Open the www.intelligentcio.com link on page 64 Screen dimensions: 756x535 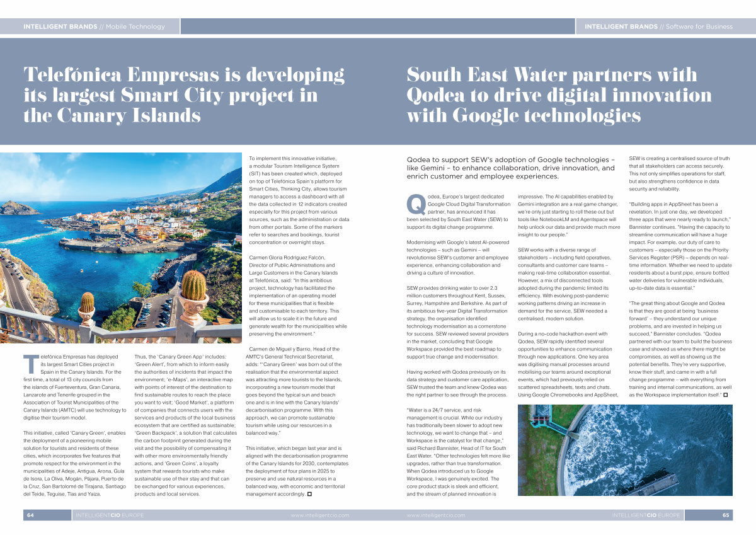click(x=320, y=515)
